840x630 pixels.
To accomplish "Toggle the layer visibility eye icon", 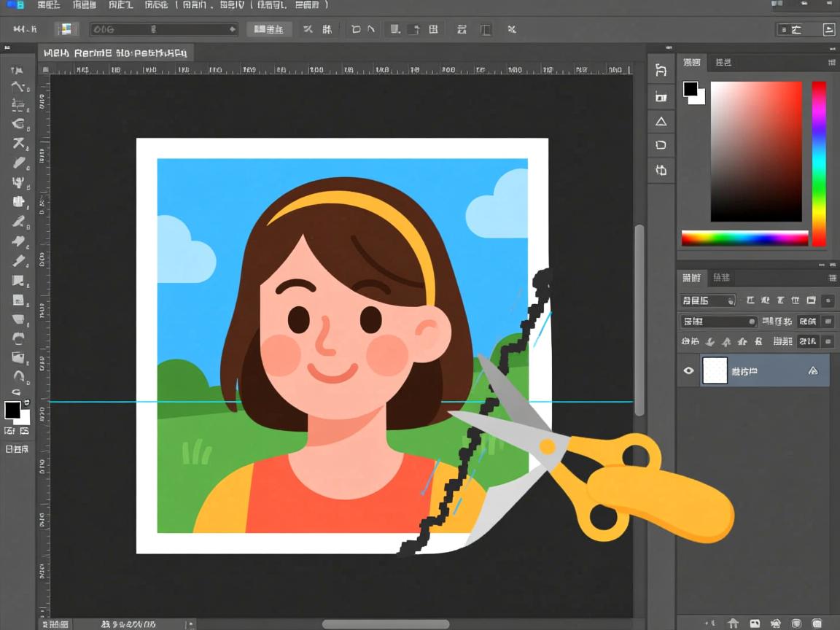I will click(688, 371).
